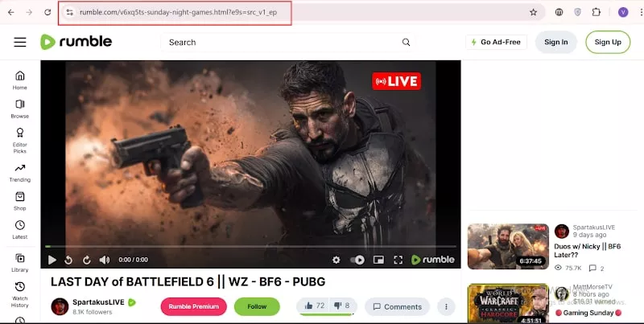Skip forward with the forward-skip icon
Screen dimensions: 644x324
(87, 260)
